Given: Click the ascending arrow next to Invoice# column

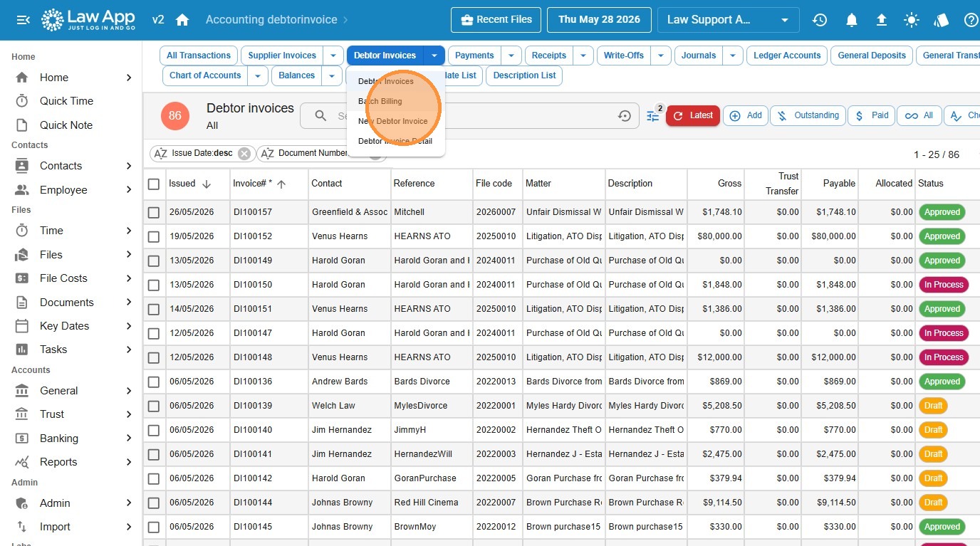Looking at the screenshot, I should [281, 184].
